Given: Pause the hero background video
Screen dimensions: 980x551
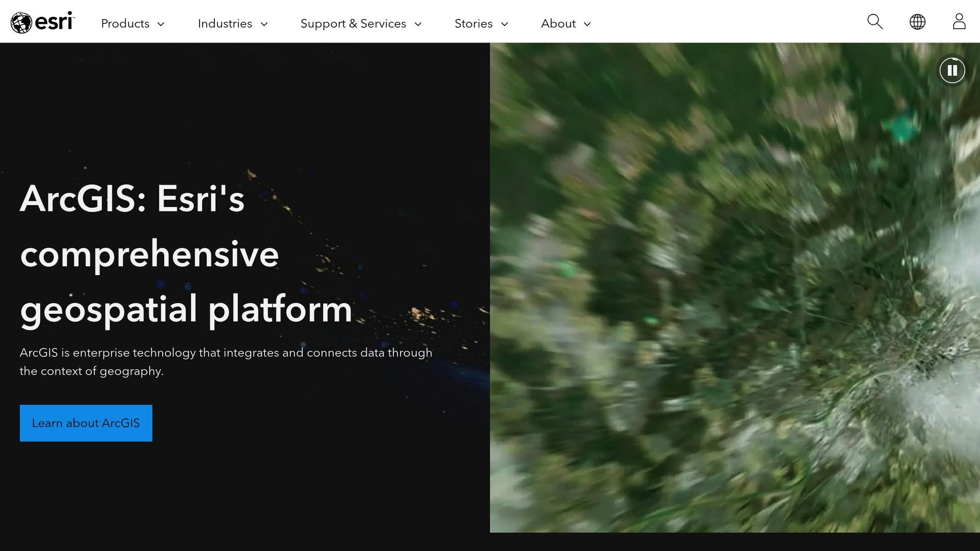Looking at the screenshot, I should 952,70.
